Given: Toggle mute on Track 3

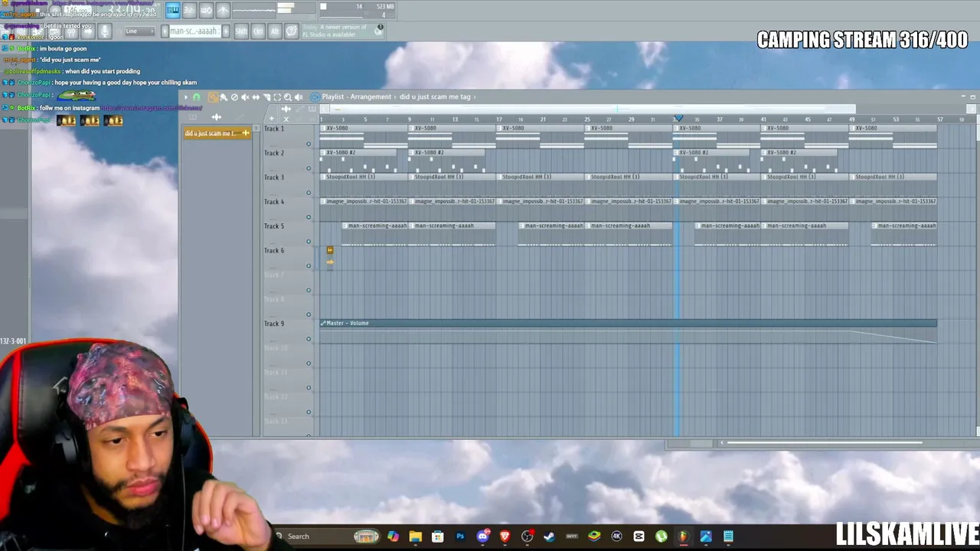Looking at the screenshot, I should tap(309, 193).
